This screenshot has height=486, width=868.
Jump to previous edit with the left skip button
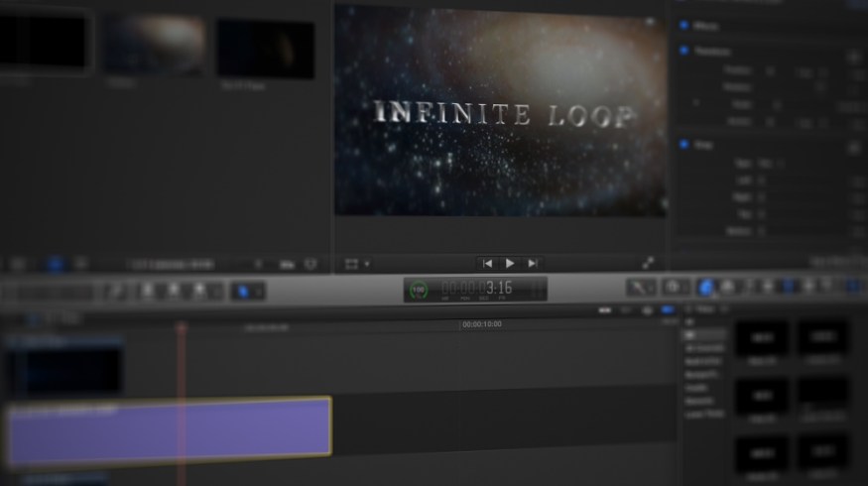point(487,264)
